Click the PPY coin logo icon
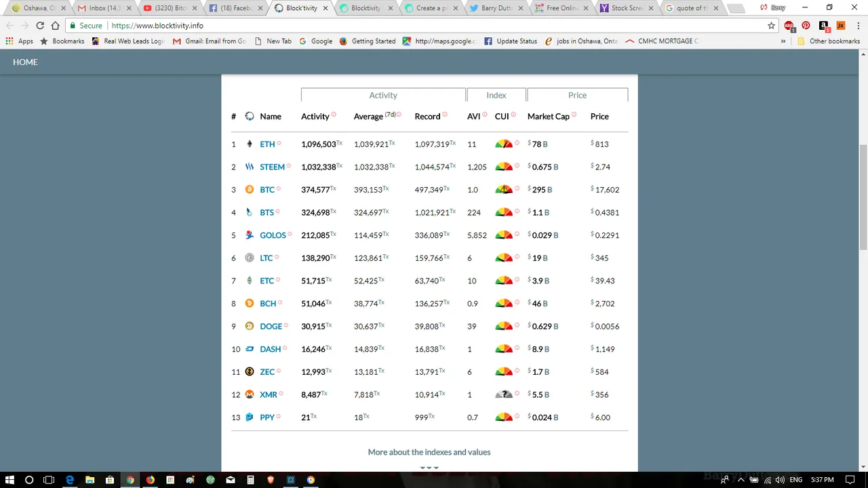The image size is (868, 488). (x=250, y=418)
